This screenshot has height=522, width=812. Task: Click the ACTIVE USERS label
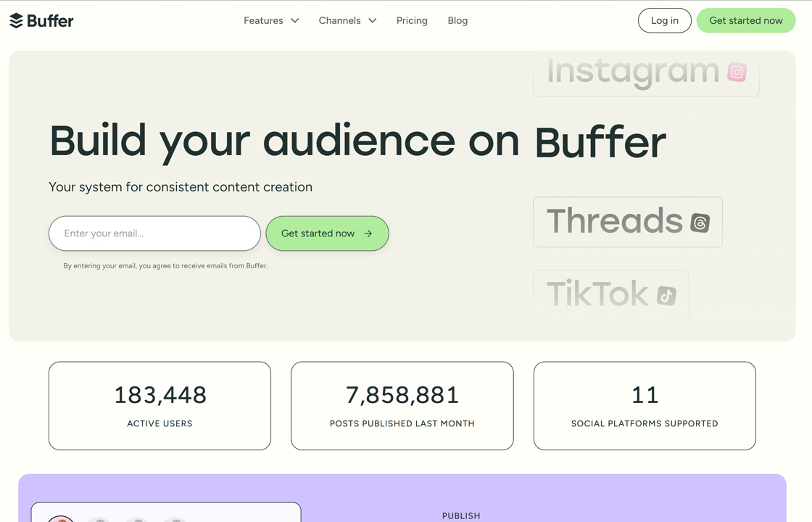point(159,423)
